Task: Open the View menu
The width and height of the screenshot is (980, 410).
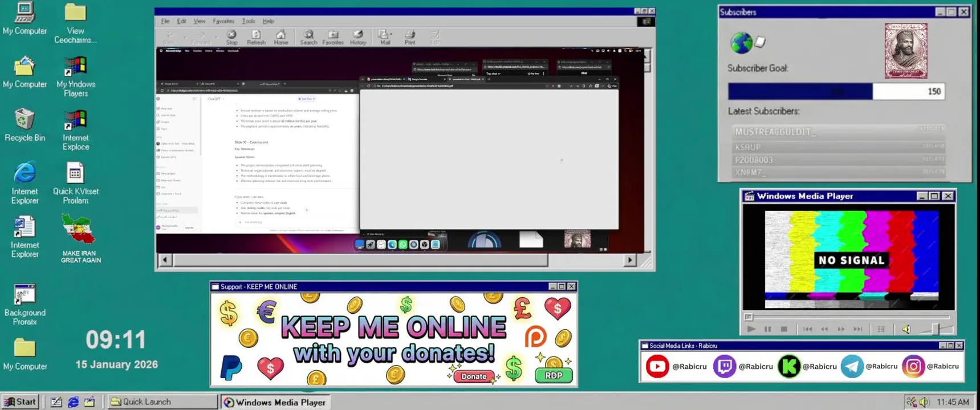Action: pos(200,21)
